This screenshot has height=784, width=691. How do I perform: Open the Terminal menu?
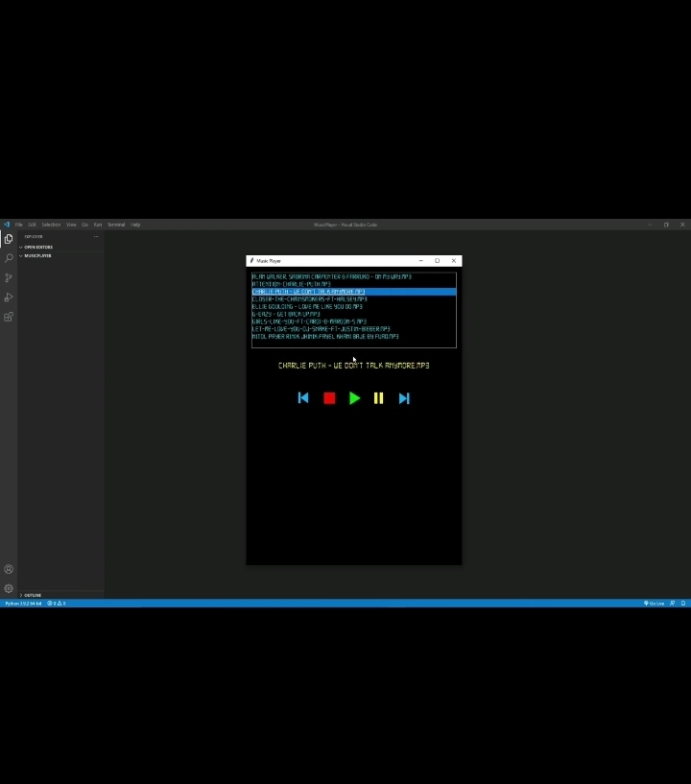point(116,225)
